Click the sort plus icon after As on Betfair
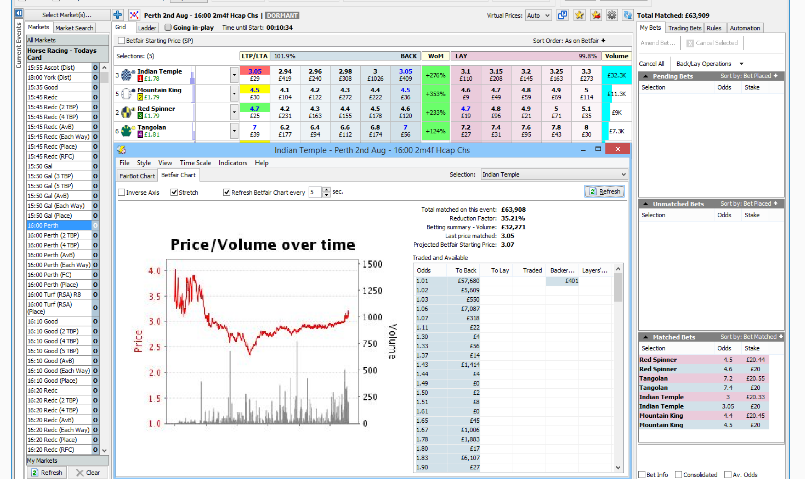 [x=603, y=40]
